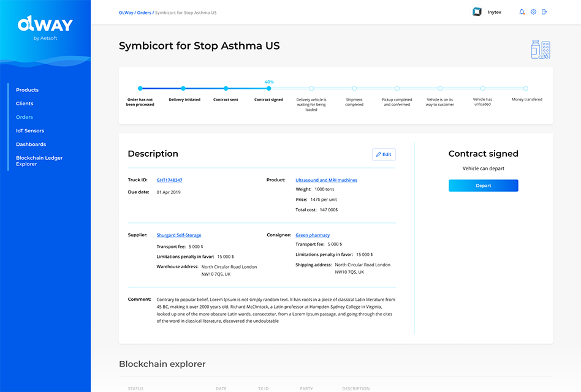
Task: Click the Inytex company avatar
Action: click(477, 12)
